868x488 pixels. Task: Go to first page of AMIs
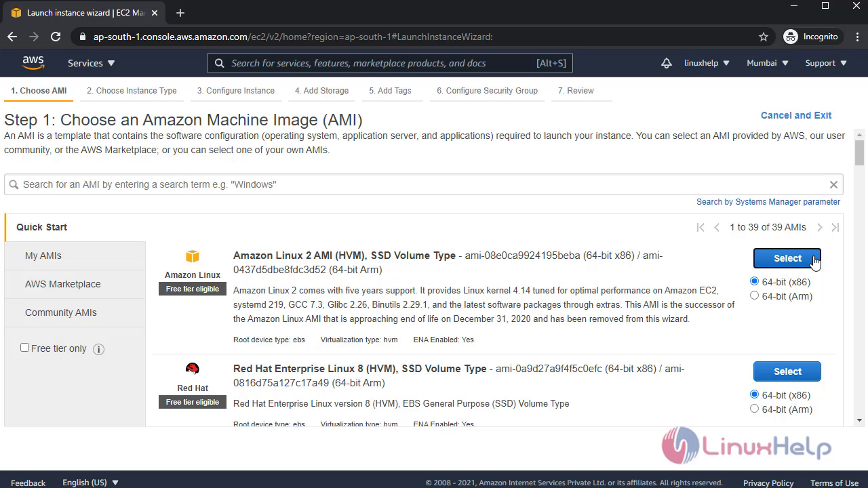(x=701, y=227)
